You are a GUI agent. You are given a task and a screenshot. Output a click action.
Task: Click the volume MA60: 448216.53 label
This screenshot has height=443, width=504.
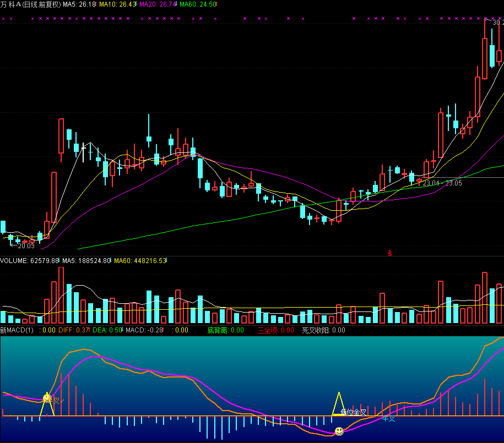tap(140, 260)
